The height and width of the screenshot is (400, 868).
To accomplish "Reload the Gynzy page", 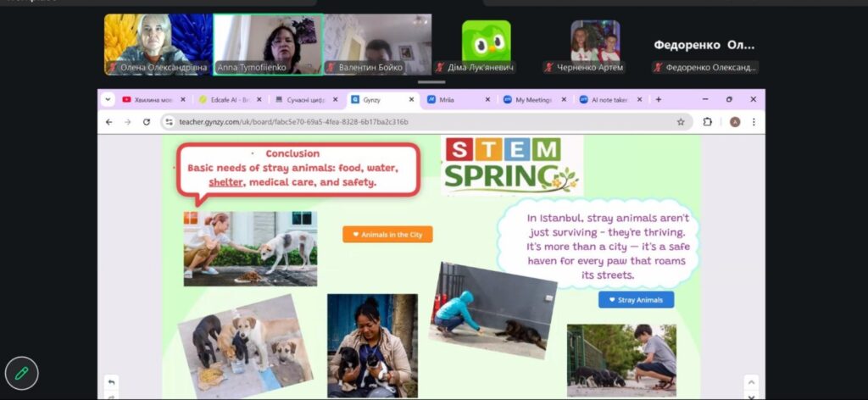I will (146, 122).
